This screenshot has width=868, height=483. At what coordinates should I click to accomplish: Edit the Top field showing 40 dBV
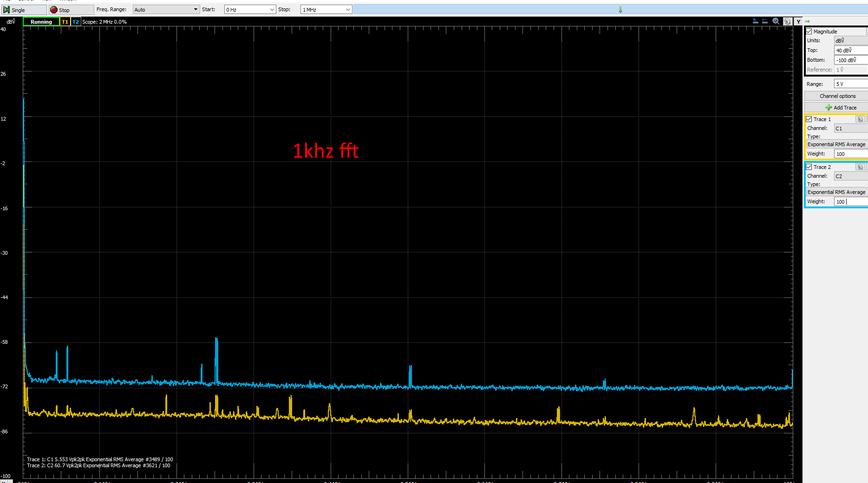pos(851,51)
